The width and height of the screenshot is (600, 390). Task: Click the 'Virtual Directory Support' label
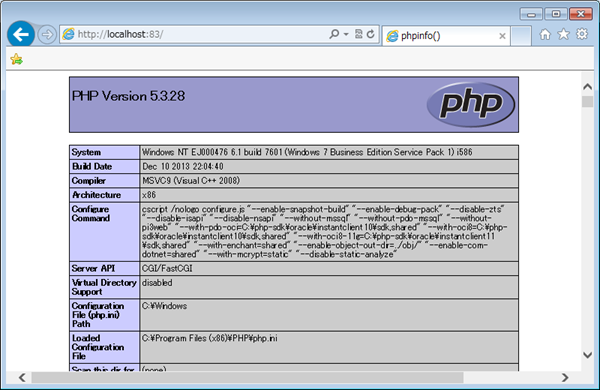point(104,287)
